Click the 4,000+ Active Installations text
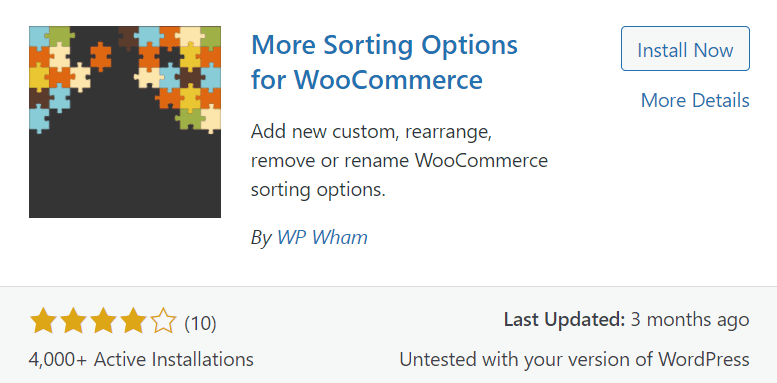This screenshot has height=383, width=777. click(141, 359)
